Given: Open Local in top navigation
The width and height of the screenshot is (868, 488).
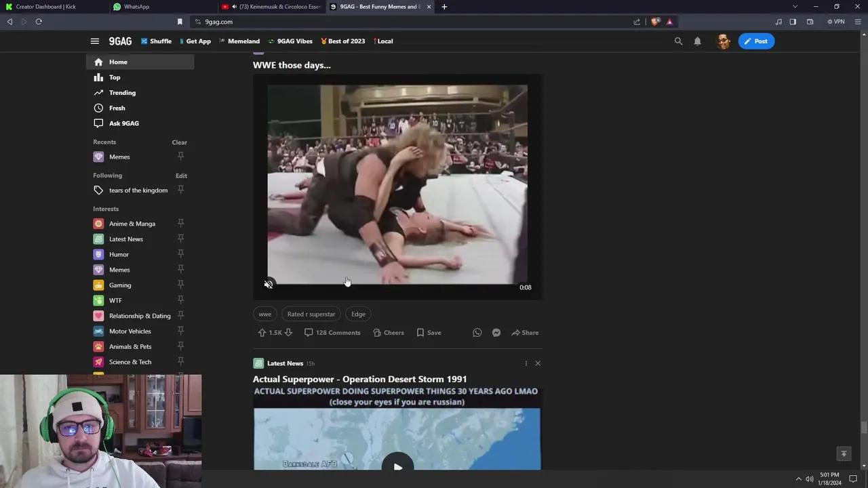Looking at the screenshot, I should pyautogui.click(x=382, y=41).
